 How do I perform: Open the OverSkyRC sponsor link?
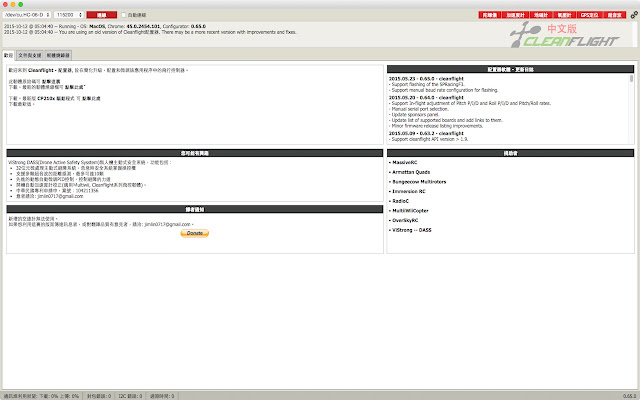click(x=405, y=220)
